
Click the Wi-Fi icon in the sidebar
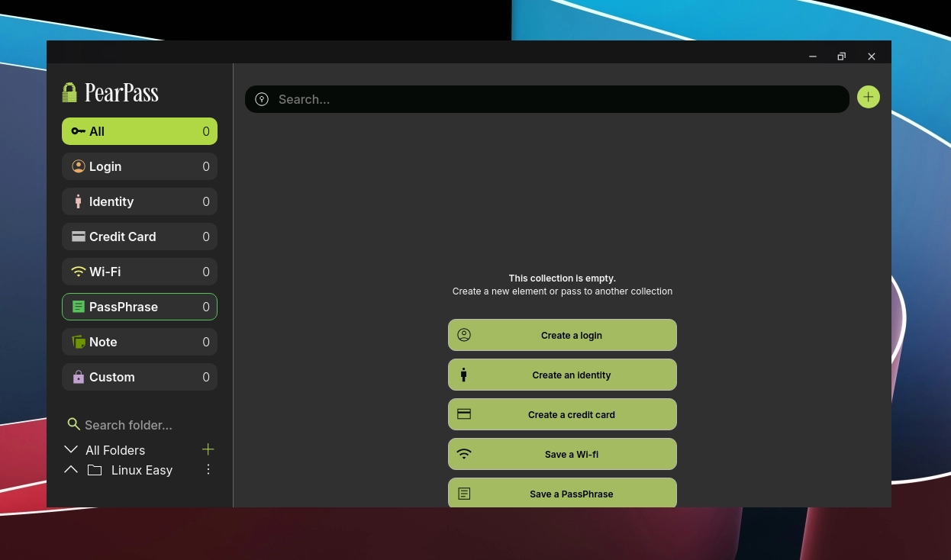click(x=78, y=272)
